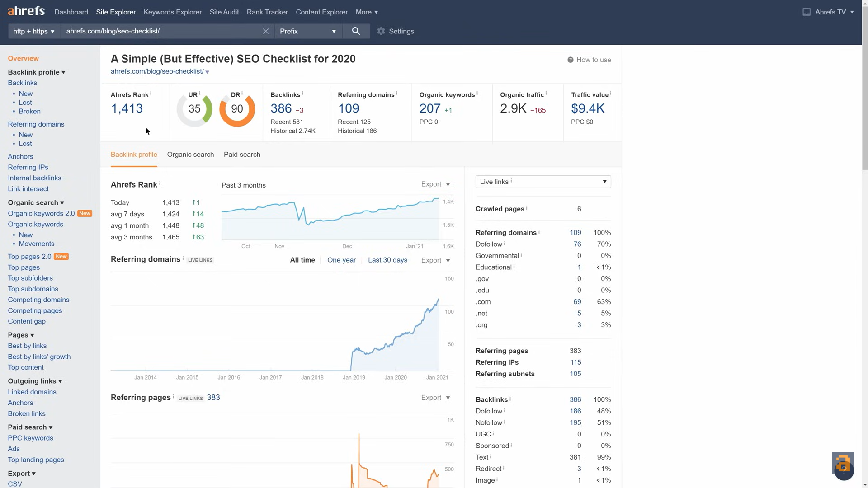The height and width of the screenshot is (488, 868).
Task: Open Keywords Explorer in top navigation
Action: point(173,12)
